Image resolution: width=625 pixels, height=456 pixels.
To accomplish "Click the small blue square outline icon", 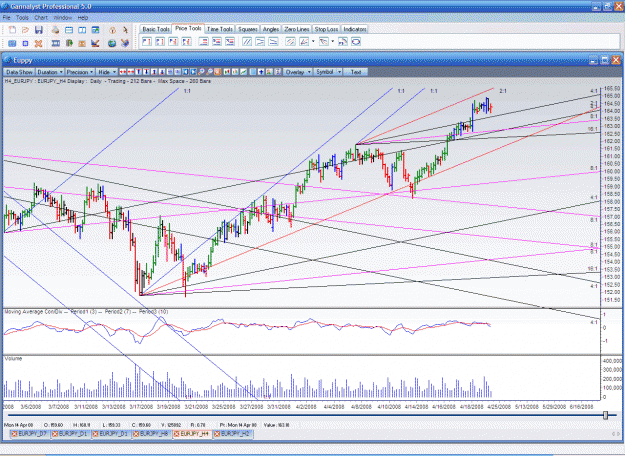I will tap(26, 43).
